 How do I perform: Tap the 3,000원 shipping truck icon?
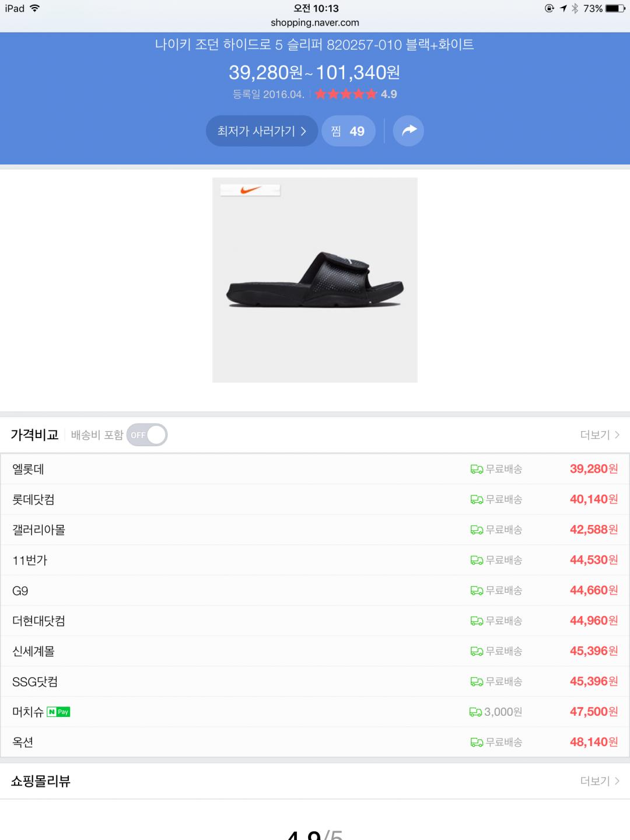click(475, 712)
